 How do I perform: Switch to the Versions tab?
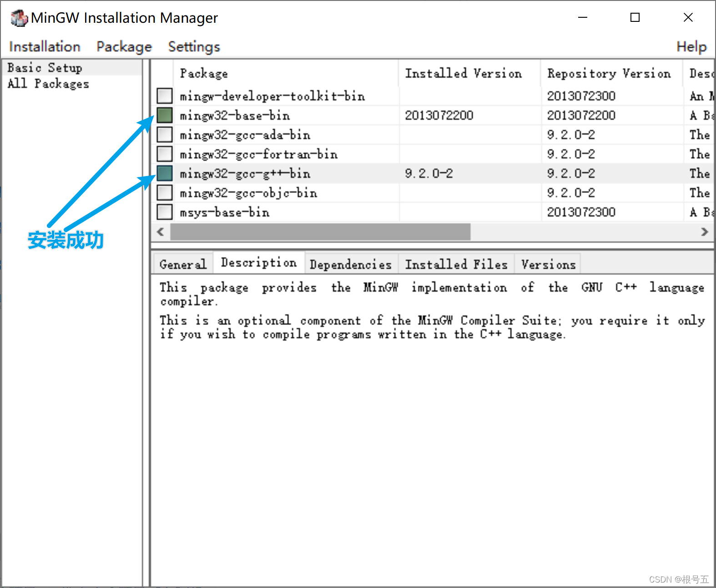[548, 264]
